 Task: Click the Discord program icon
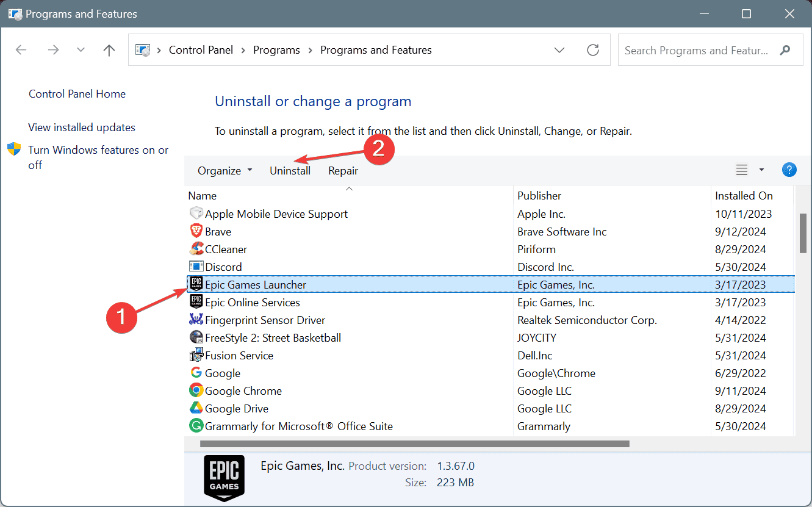(x=196, y=267)
